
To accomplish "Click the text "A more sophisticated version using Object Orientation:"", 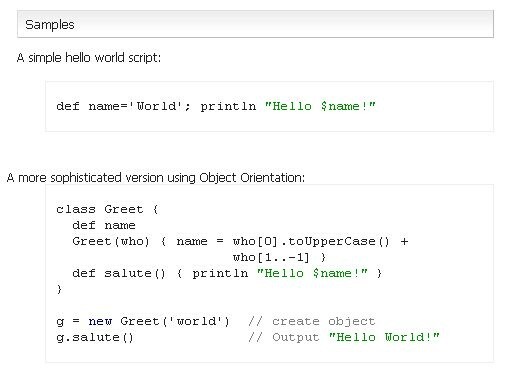I will (x=156, y=178).
